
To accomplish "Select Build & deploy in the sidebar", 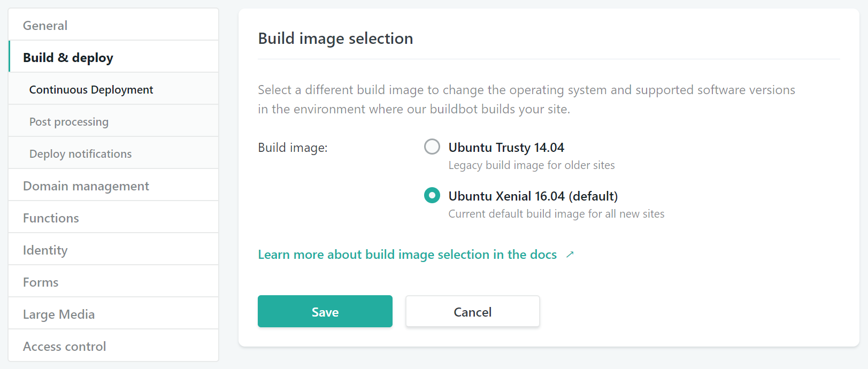I will 68,58.
